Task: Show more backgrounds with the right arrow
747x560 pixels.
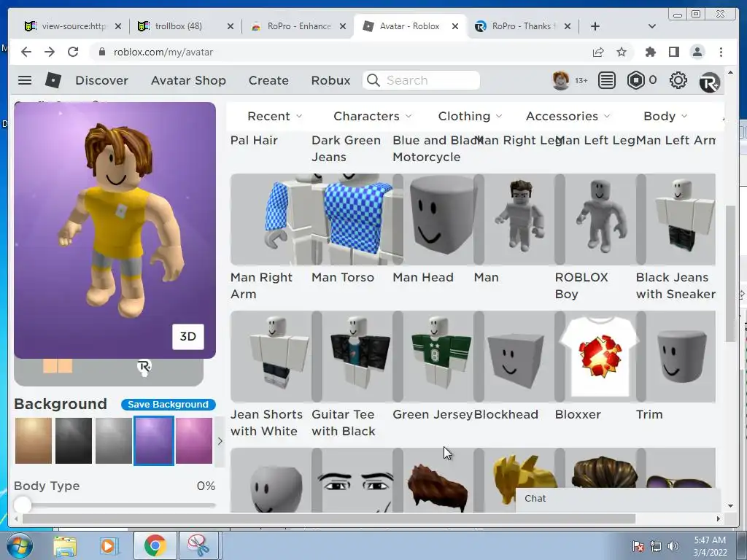Action: coord(220,441)
